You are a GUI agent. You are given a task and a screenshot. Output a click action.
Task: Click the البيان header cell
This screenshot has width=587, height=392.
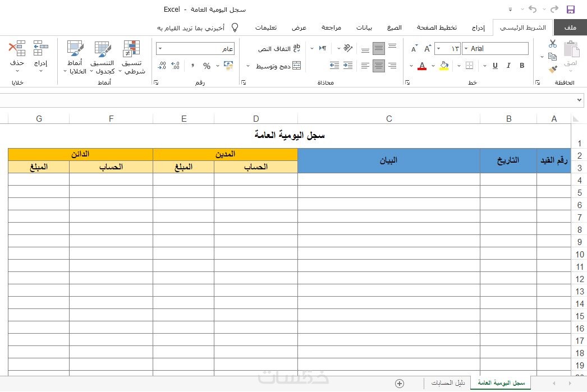click(x=388, y=160)
